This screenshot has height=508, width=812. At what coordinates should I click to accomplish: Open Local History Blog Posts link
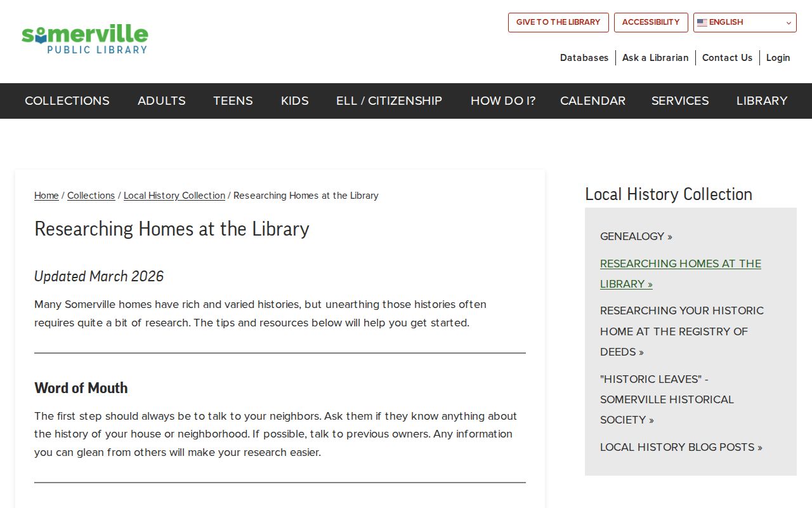(x=681, y=447)
